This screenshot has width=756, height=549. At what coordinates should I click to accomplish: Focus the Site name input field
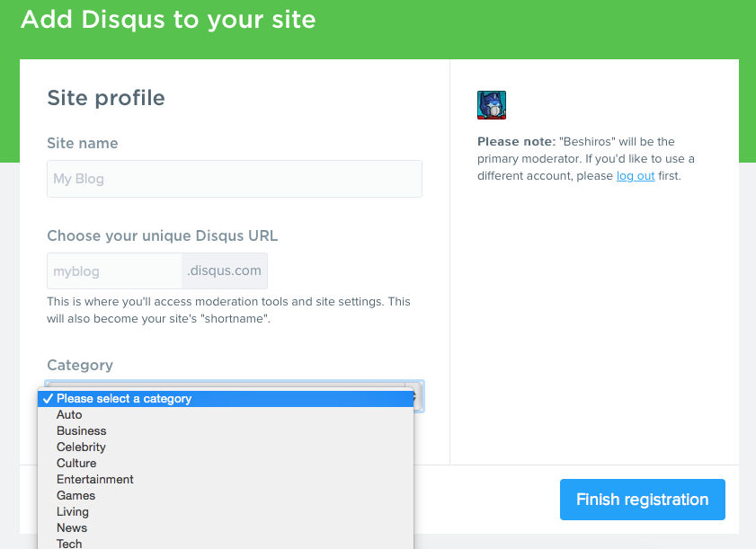point(235,179)
